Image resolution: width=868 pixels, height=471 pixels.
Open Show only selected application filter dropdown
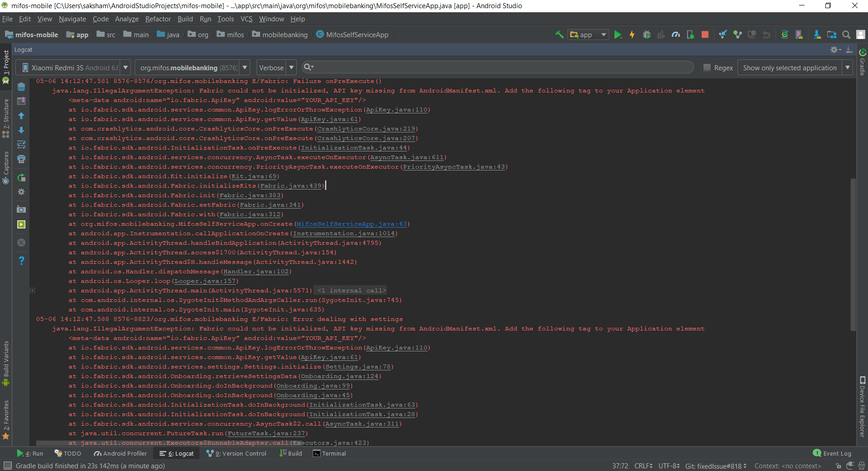click(x=847, y=67)
